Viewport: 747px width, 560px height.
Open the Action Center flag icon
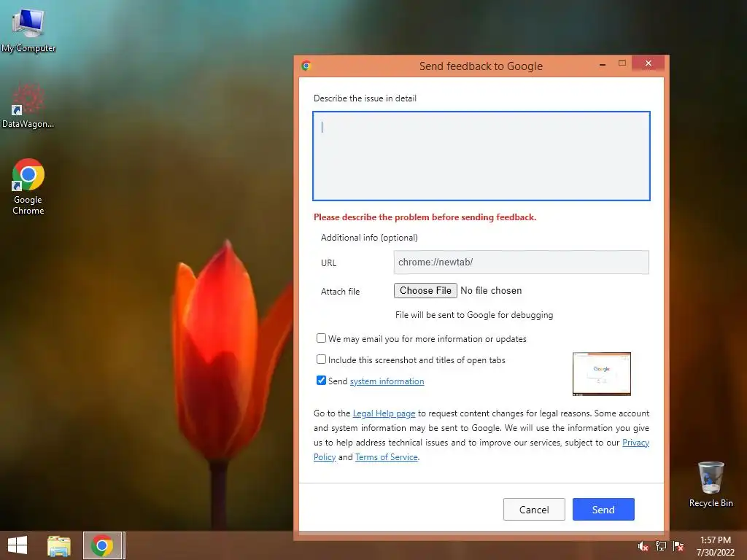coord(678,546)
